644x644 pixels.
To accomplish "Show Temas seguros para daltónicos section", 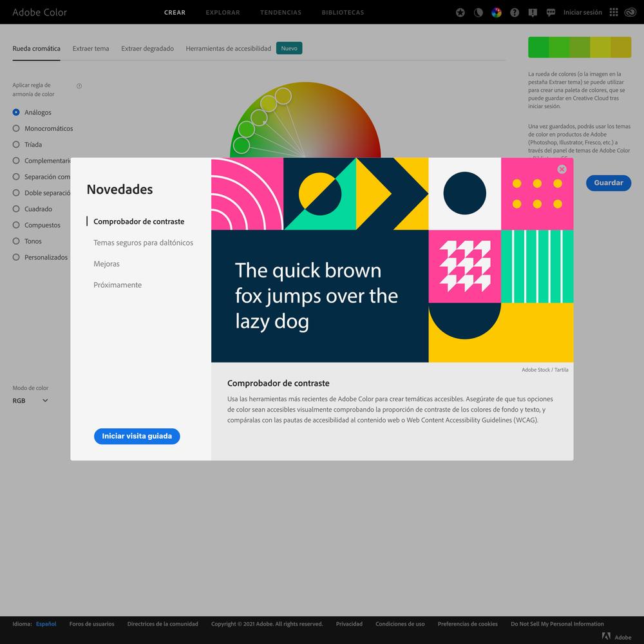I will pos(144,243).
